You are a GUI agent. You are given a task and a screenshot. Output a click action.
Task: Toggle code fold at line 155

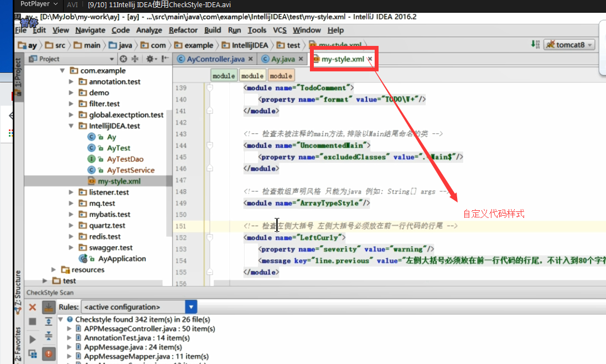click(210, 272)
